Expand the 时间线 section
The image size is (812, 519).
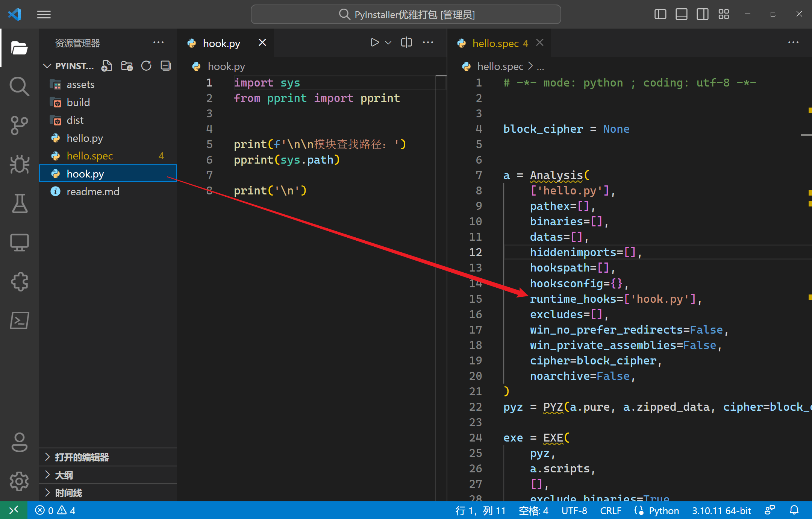coord(68,493)
